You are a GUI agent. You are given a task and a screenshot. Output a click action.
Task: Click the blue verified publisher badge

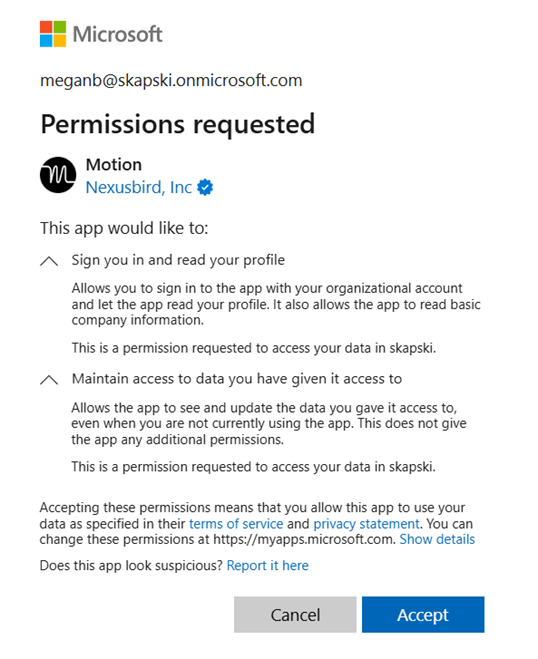coord(205,187)
